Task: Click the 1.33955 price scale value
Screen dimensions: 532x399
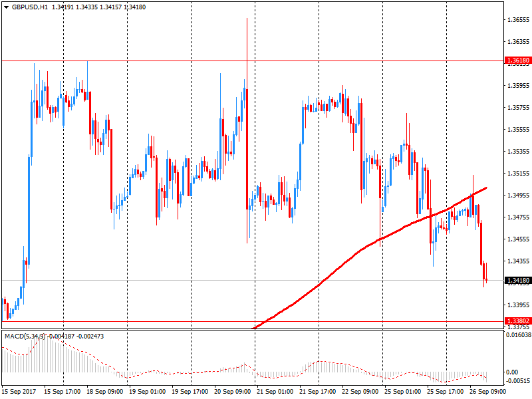Action: [x=518, y=305]
